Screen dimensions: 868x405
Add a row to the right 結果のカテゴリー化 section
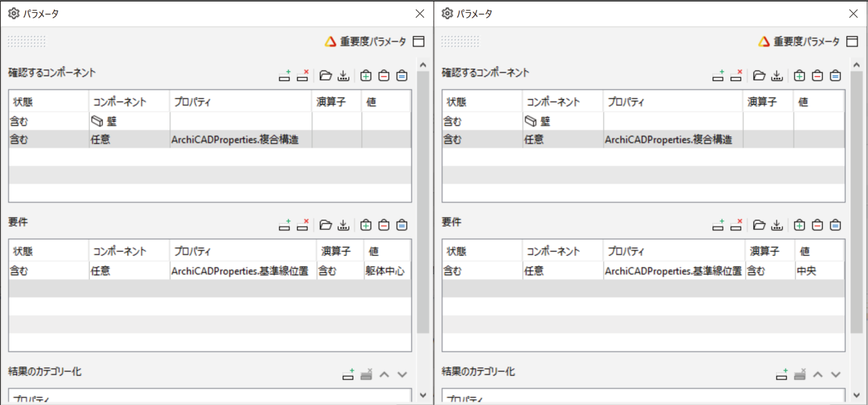tap(782, 374)
